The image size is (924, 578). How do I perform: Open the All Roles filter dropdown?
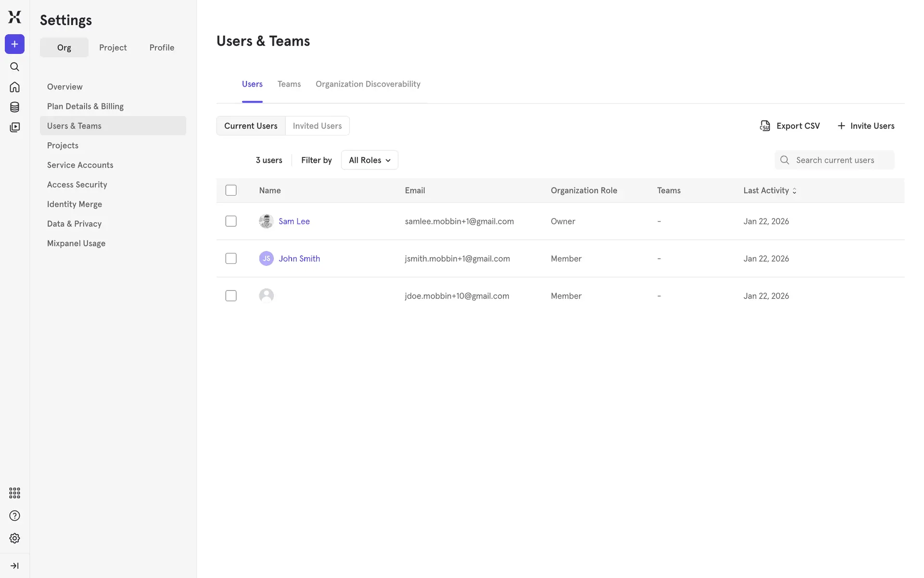369,160
